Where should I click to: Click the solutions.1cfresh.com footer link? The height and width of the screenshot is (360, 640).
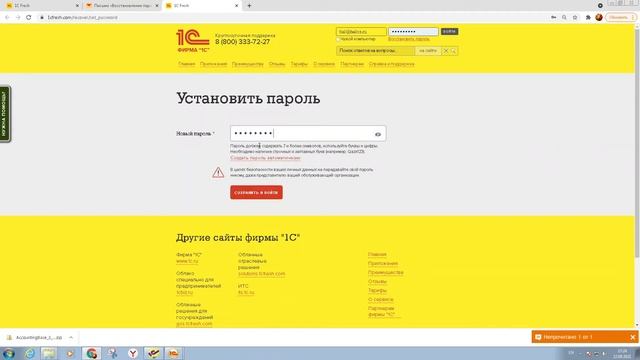click(262, 273)
